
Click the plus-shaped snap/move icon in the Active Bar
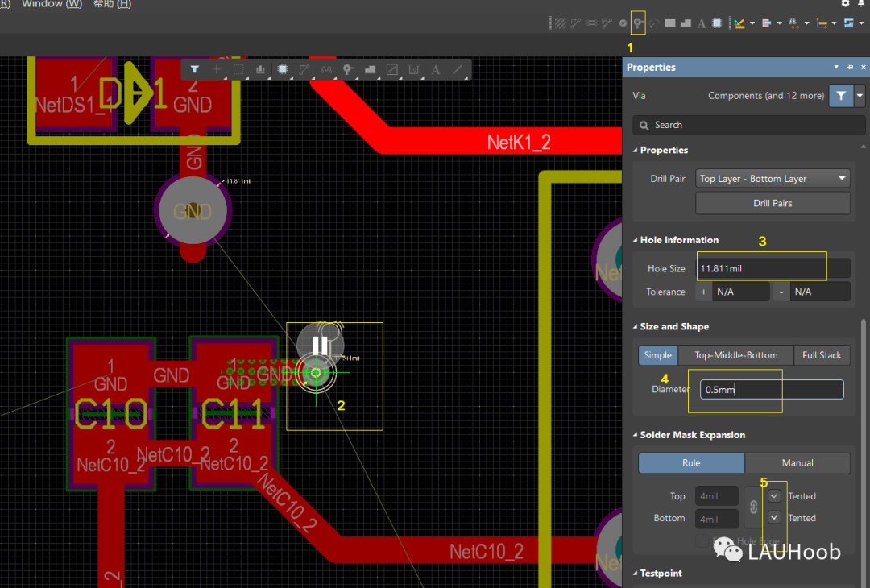coord(217,69)
